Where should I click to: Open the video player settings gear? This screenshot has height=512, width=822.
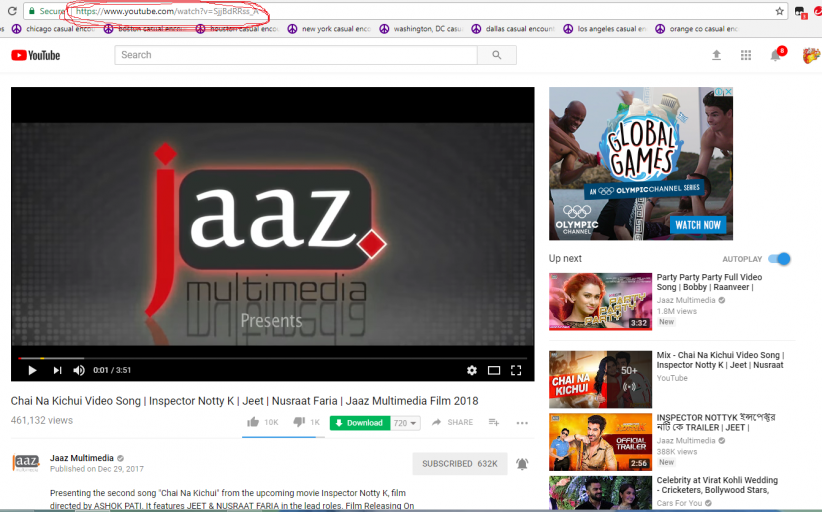coord(472,370)
